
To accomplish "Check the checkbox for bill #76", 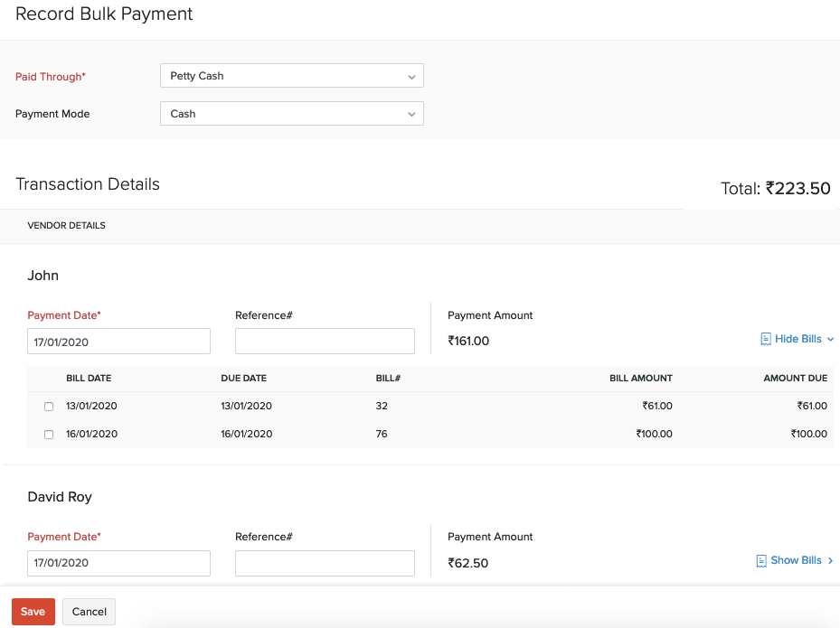I will click(x=49, y=434).
